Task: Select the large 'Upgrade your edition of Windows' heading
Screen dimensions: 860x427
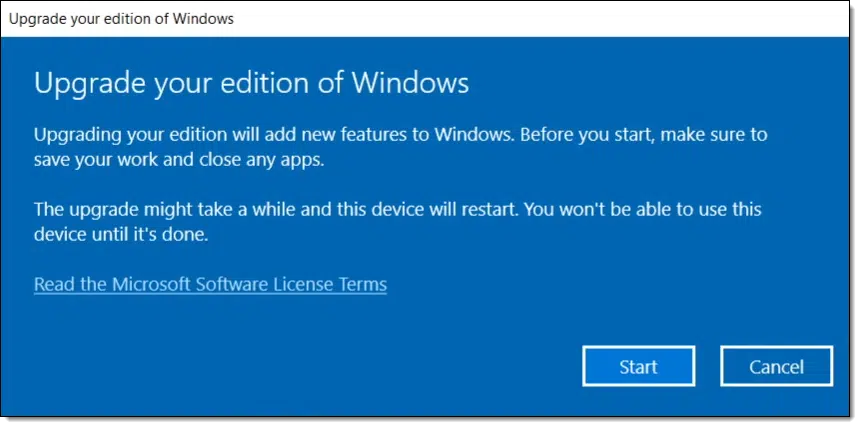Action: (251, 84)
